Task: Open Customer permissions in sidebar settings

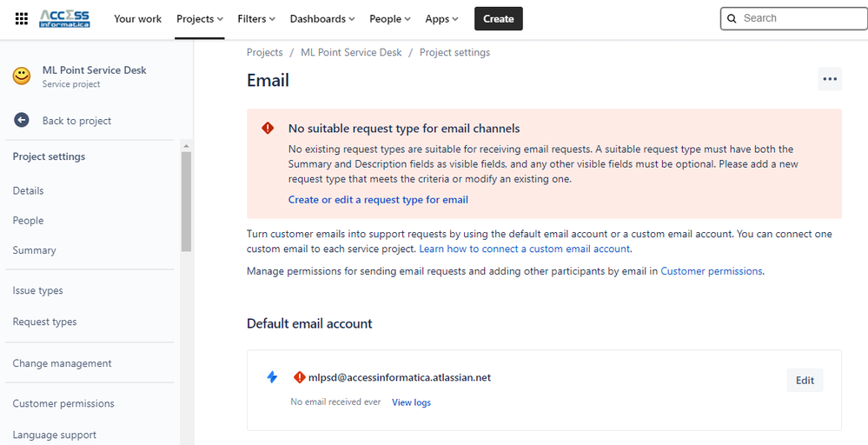Action: 63,403
